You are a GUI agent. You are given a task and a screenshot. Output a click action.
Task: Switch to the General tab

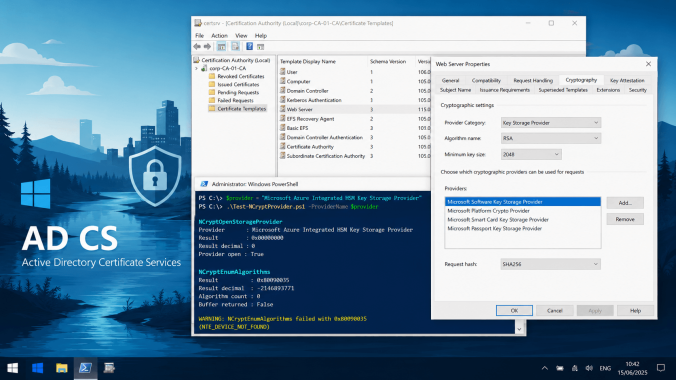tap(451, 81)
